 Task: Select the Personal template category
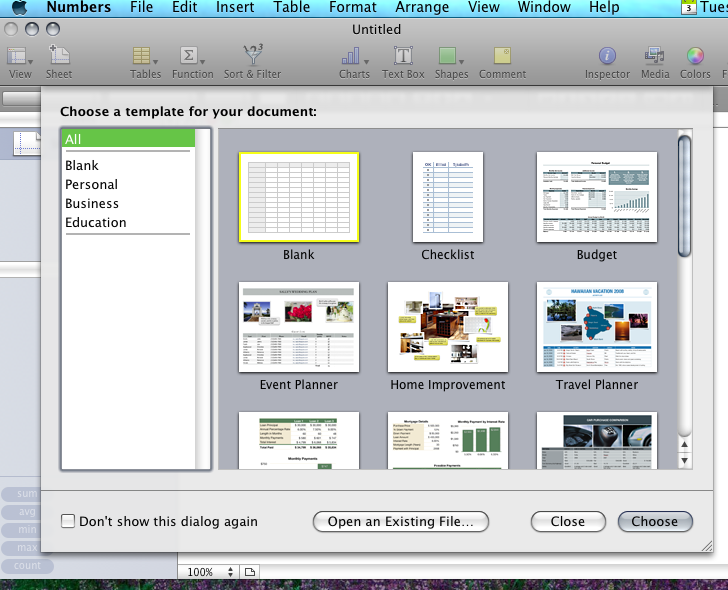pyautogui.click(x=128, y=184)
